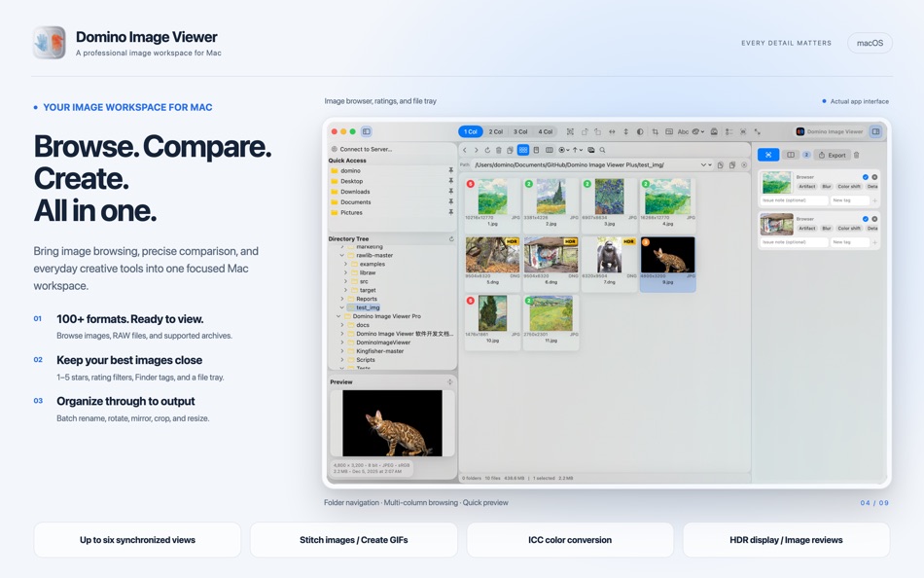
Task: Select the 1 Col tab
Action: tap(470, 131)
